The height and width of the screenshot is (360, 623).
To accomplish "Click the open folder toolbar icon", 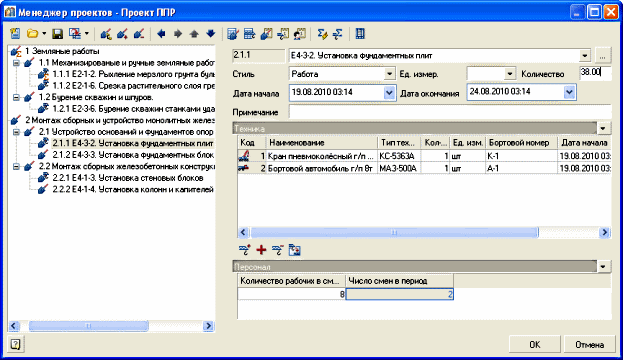I will (32, 34).
